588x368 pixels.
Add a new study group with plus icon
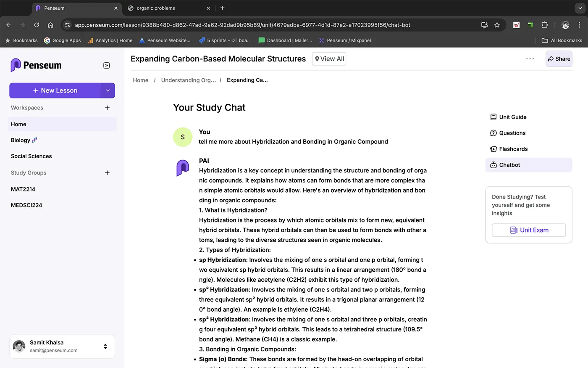pyautogui.click(x=107, y=173)
